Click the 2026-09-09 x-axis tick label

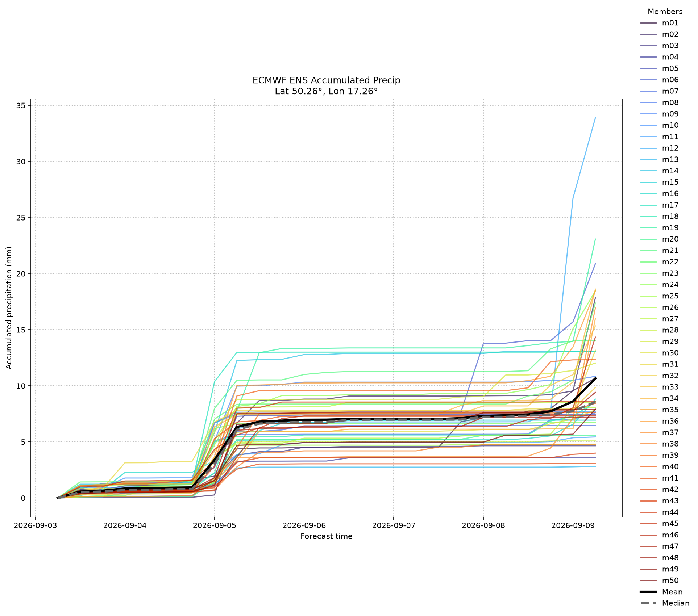click(x=573, y=525)
